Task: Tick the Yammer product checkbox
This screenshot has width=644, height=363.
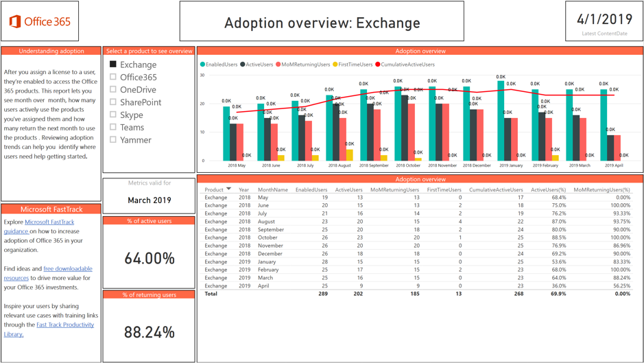Action: pyautogui.click(x=113, y=140)
